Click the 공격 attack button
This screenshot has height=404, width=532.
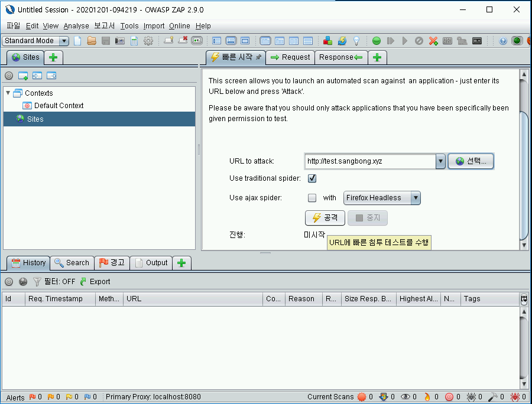(x=325, y=218)
